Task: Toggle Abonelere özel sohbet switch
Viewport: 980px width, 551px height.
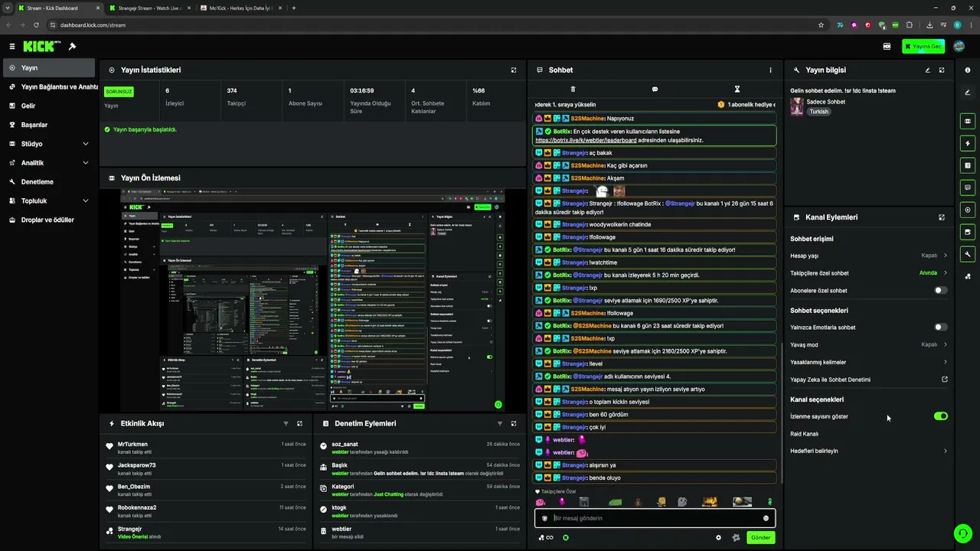Action: tap(941, 291)
